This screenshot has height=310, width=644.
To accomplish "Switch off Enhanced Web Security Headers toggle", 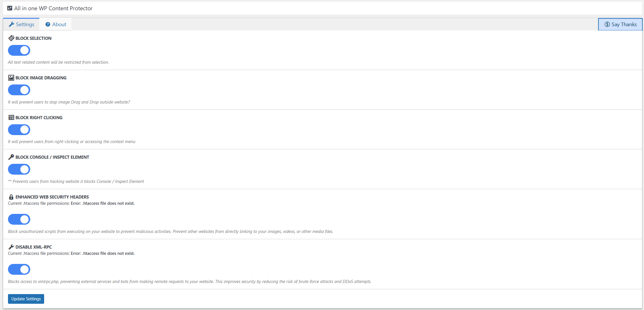I will 19,219.
